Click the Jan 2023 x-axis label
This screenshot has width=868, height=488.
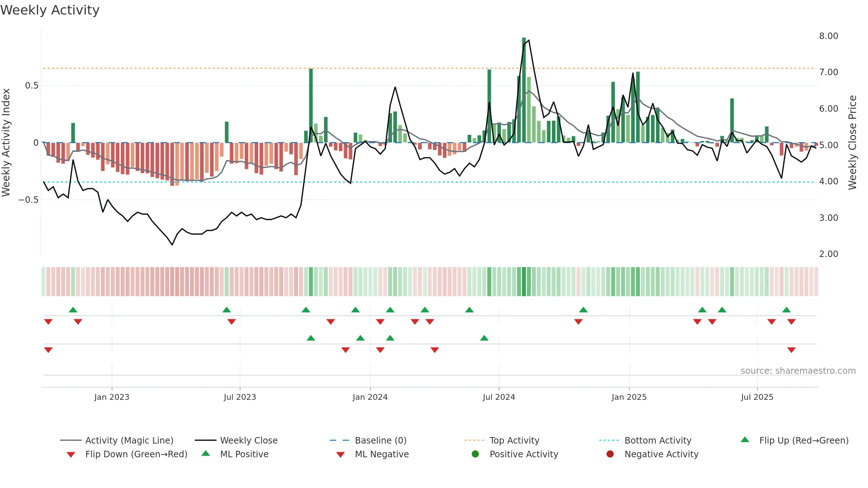coord(112,397)
